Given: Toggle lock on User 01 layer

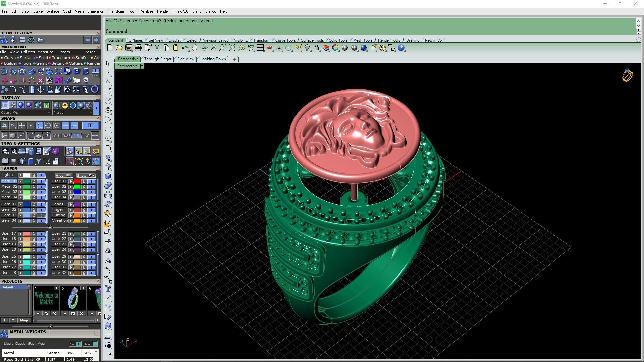Looking at the screenshot, I should (84, 181).
